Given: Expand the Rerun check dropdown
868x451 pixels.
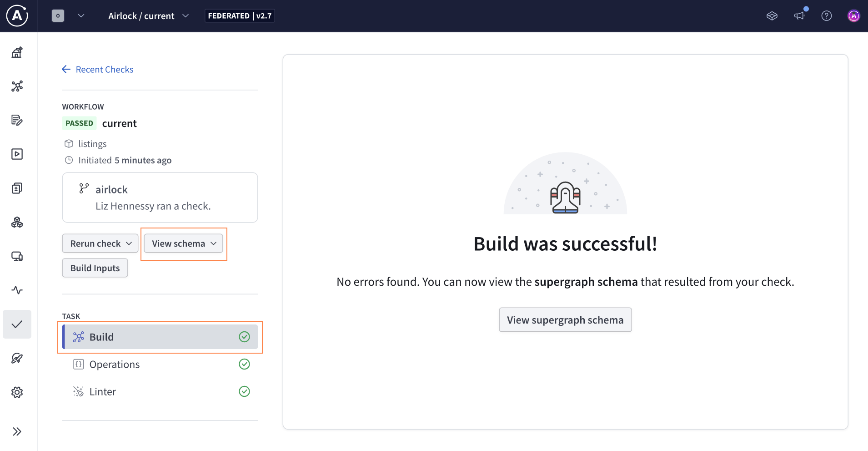Looking at the screenshot, I should (100, 243).
